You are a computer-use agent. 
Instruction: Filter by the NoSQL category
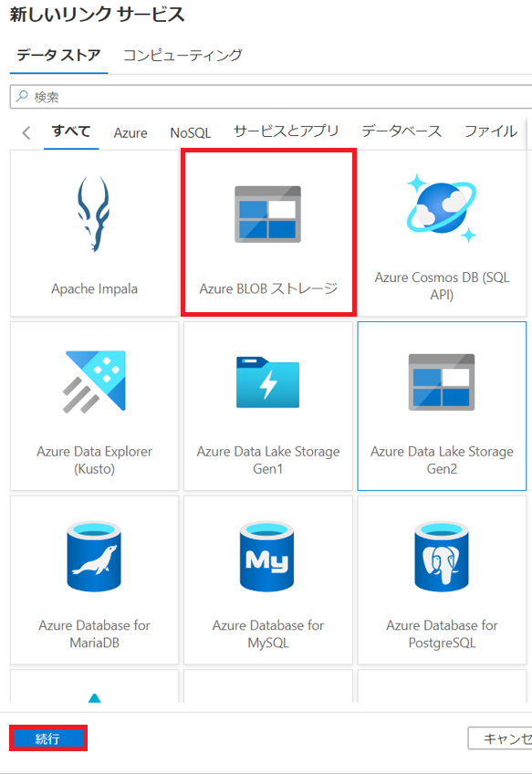[x=191, y=132]
